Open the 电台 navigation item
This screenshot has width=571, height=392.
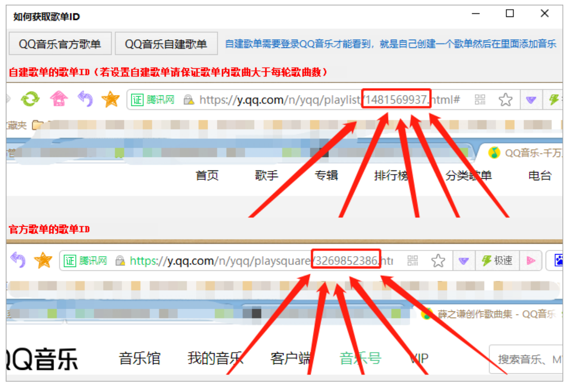click(540, 176)
